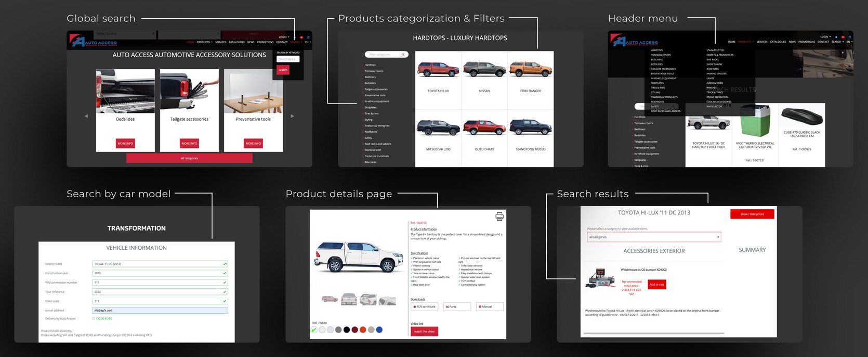Open Select model field showing Hi-Lux '11 DC
This screenshot has width=868, height=357.
tap(160, 264)
